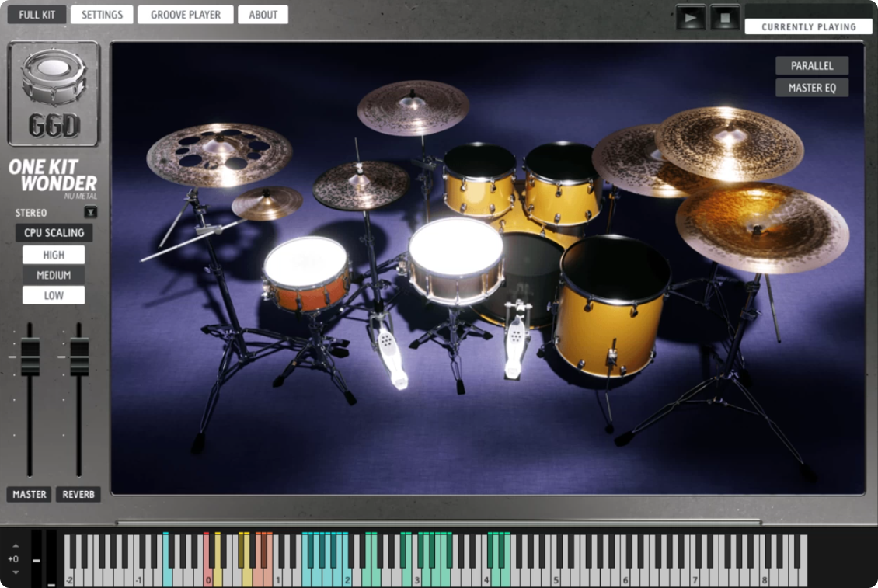Set CPU scaling to LOW

pos(54,295)
